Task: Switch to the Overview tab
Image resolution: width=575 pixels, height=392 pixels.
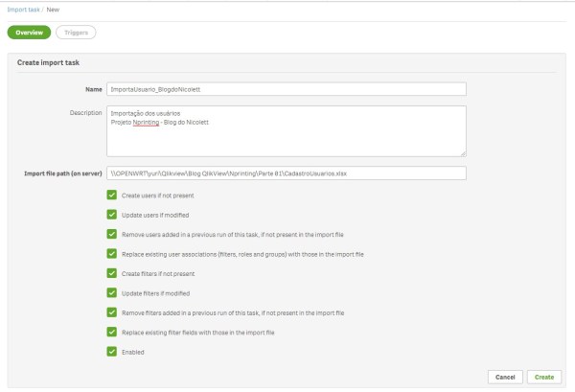Action: point(29,33)
